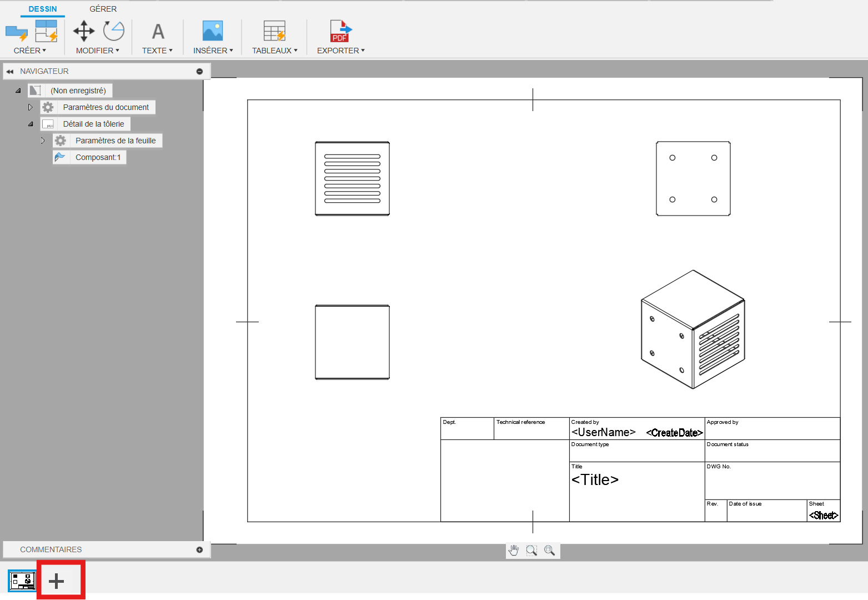
Task: Click the base view icon in Créer
Action: point(16,32)
